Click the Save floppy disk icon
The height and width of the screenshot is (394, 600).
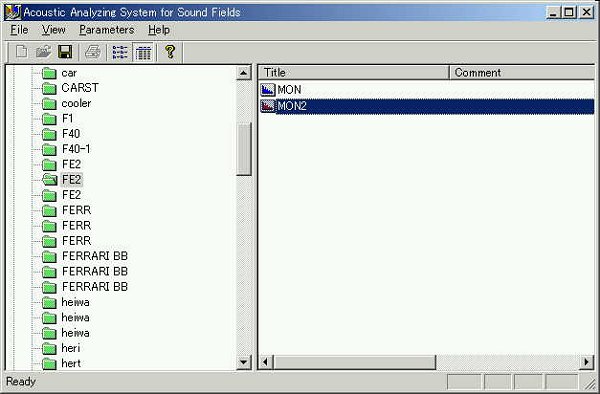pos(65,52)
